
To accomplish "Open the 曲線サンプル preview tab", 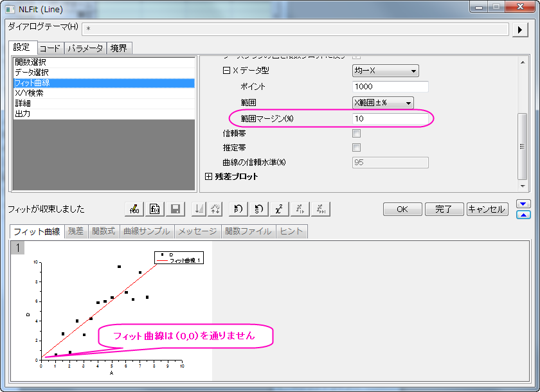I will tap(147, 231).
